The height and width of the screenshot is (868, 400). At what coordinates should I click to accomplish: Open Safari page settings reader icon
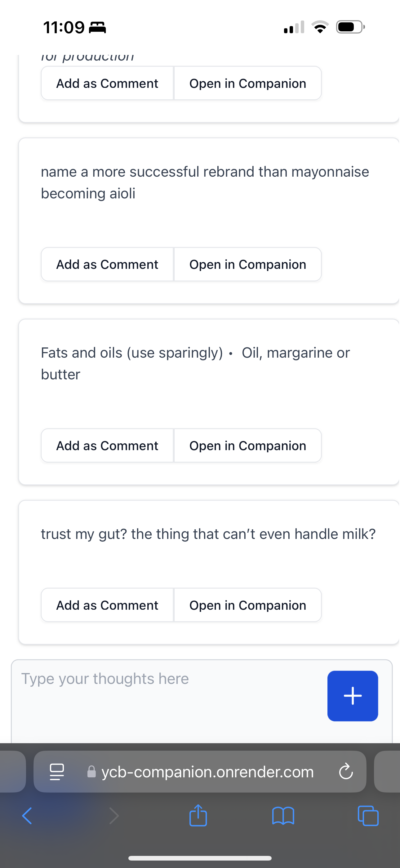[57, 772]
